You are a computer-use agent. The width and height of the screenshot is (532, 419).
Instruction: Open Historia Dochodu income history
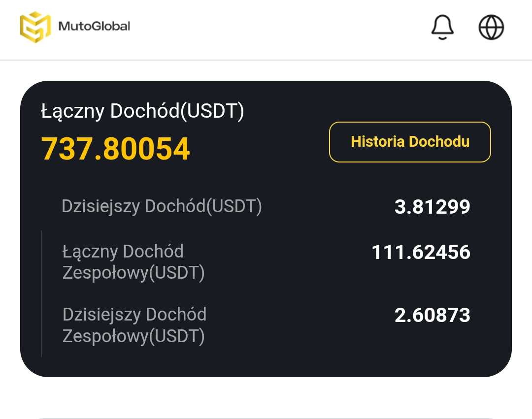410,142
